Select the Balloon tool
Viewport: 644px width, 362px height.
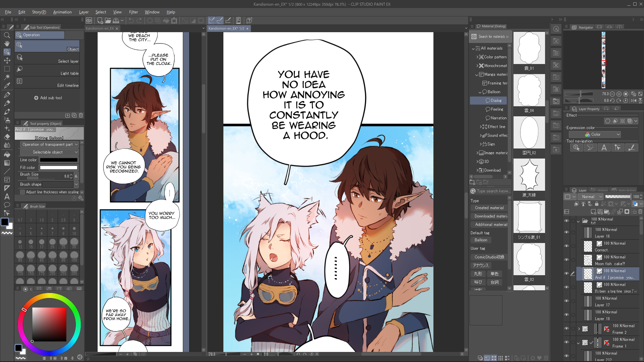(x=7, y=205)
